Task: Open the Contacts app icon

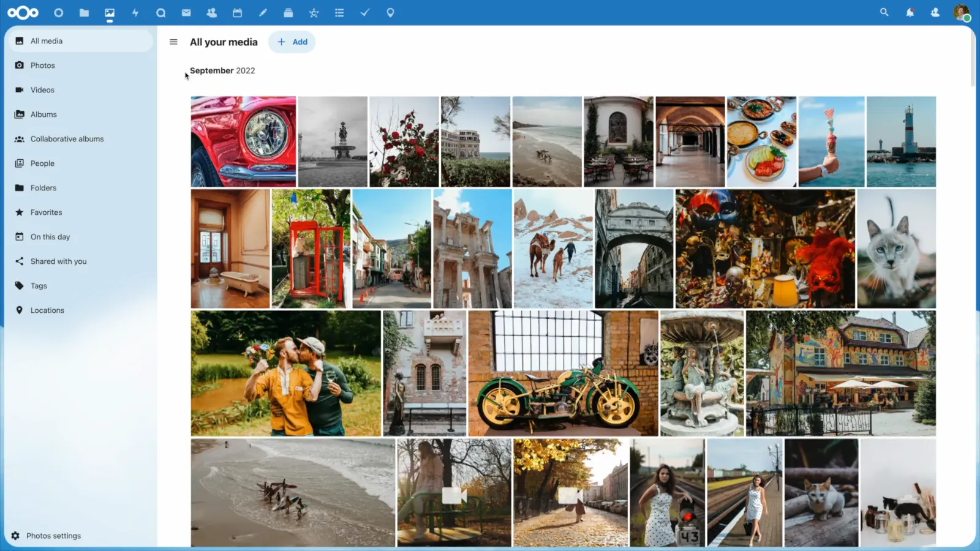Action: click(x=211, y=12)
